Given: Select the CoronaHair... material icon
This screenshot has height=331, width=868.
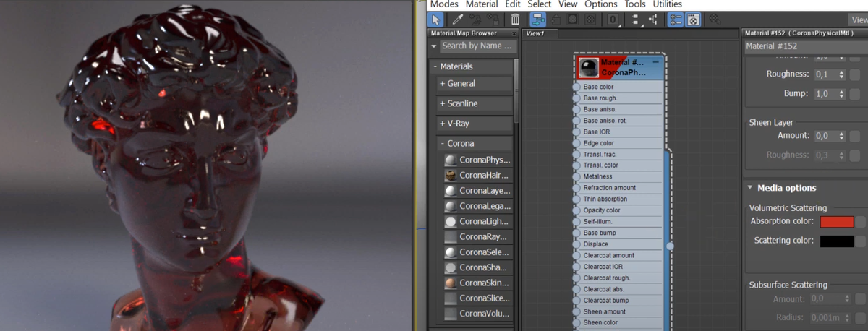Looking at the screenshot, I should 451,176.
